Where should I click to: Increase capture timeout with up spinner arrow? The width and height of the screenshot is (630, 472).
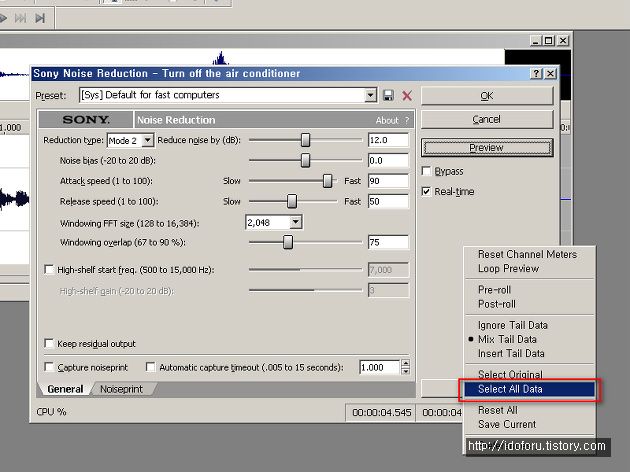pyautogui.click(x=405, y=364)
